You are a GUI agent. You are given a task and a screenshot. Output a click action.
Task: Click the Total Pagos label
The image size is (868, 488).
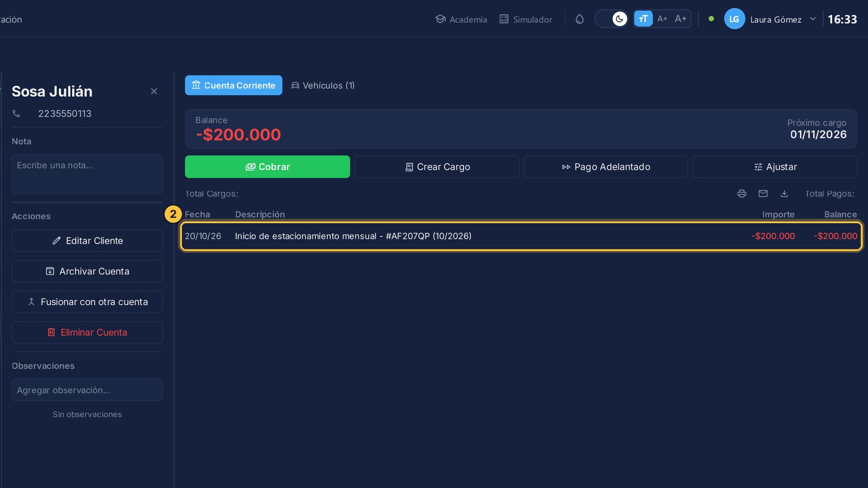(830, 194)
